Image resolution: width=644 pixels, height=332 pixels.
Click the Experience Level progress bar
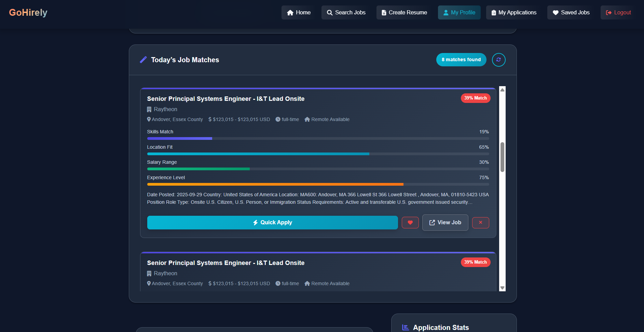[x=318, y=184]
